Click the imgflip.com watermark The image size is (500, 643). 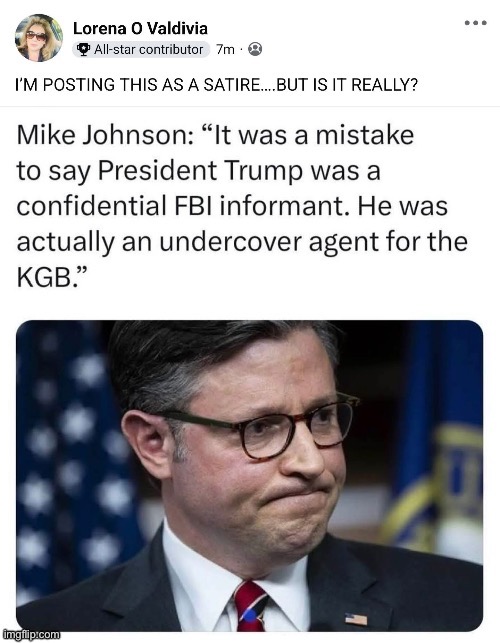[31, 635]
